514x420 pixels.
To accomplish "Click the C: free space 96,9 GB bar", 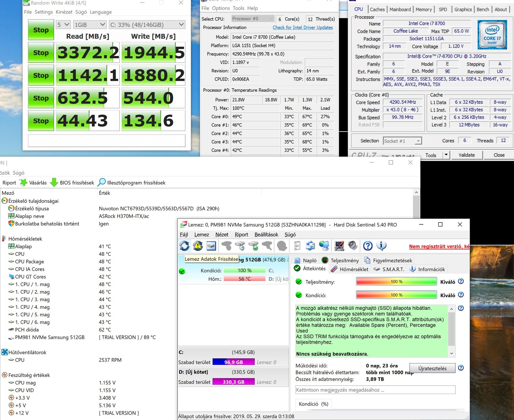I will (234, 362).
